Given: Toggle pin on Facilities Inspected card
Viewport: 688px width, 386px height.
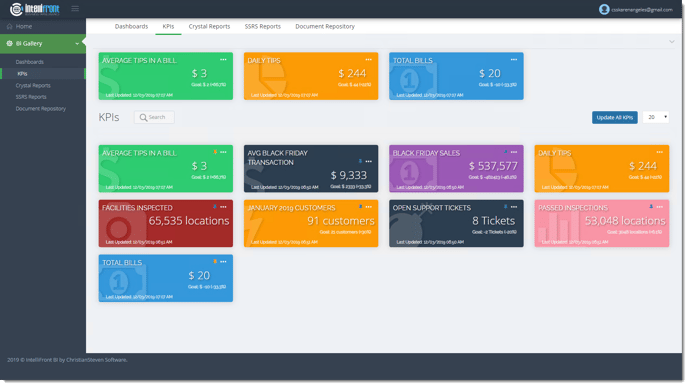Looking at the screenshot, I should 215,207.
